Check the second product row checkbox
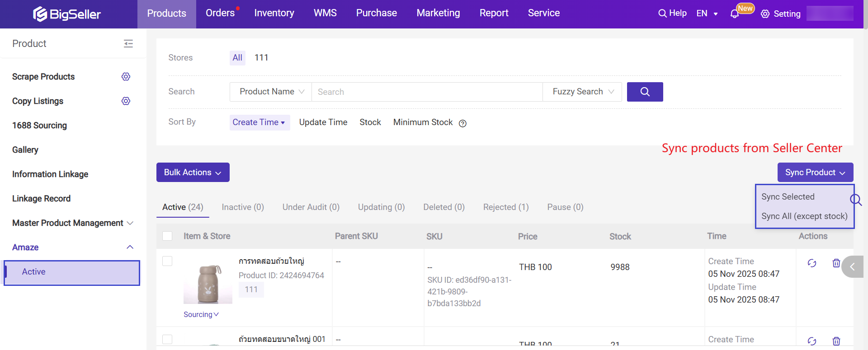The image size is (868, 350). click(167, 339)
